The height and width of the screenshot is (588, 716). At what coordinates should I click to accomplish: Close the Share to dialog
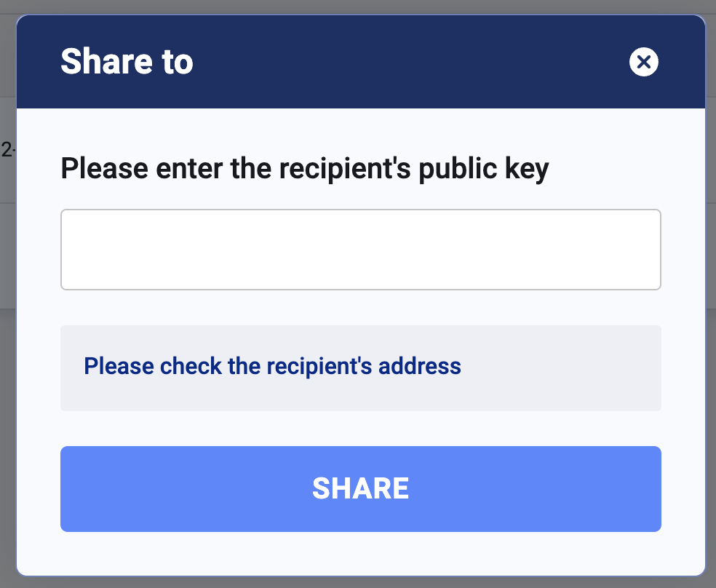(643, 63)
